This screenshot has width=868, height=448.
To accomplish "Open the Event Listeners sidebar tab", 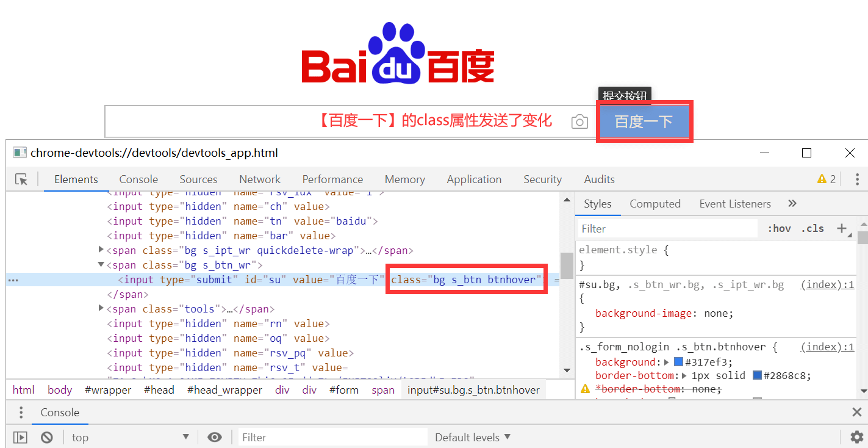I will 735,204.
